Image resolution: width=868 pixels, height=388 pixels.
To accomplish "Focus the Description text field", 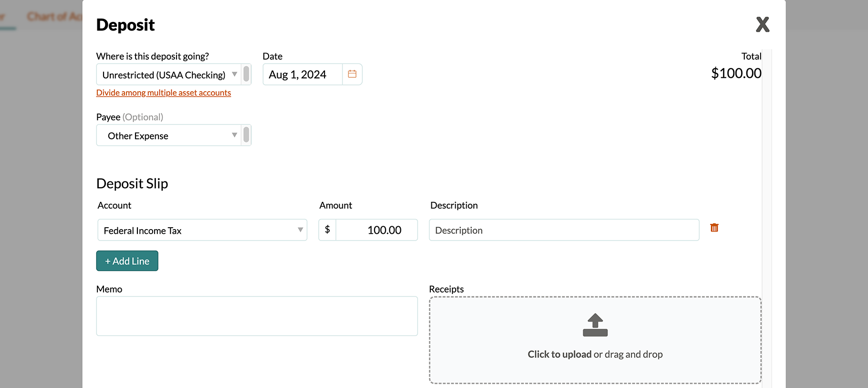I will point(564,230).
